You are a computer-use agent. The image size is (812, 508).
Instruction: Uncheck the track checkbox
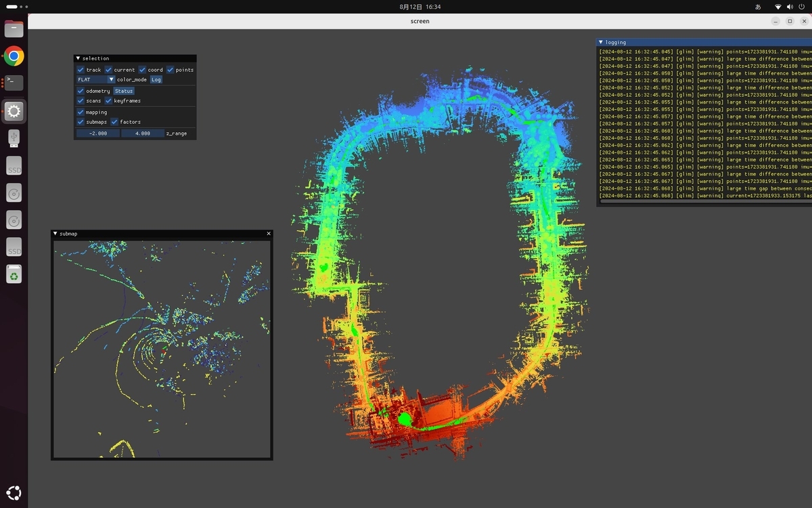(x=81, y=70)
